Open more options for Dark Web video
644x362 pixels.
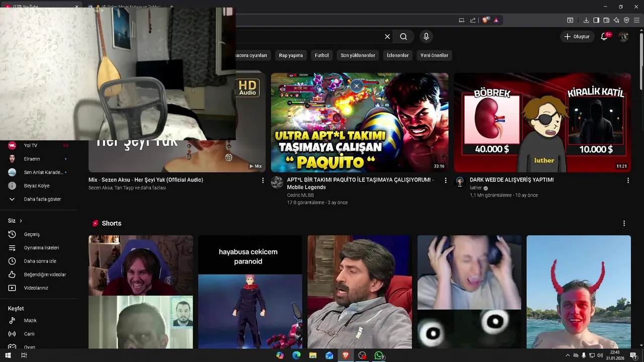tap(628, 180)
